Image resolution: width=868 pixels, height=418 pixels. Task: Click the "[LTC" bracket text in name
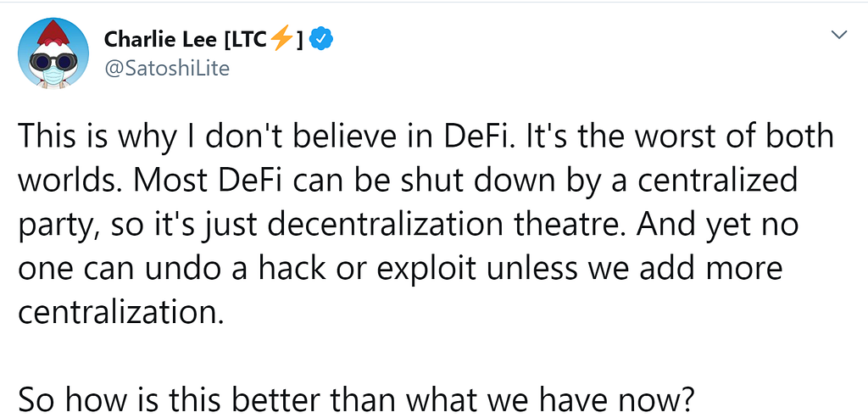tap(243, 40)
